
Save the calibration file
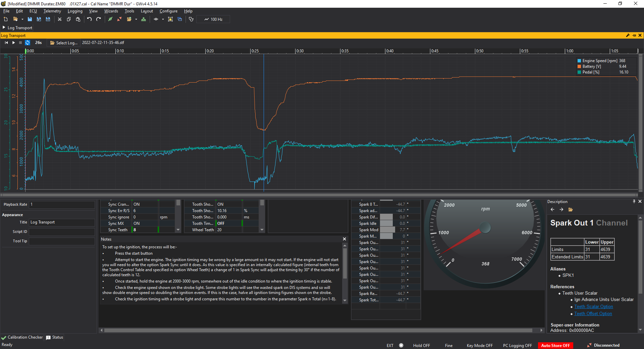click(30, 19)
